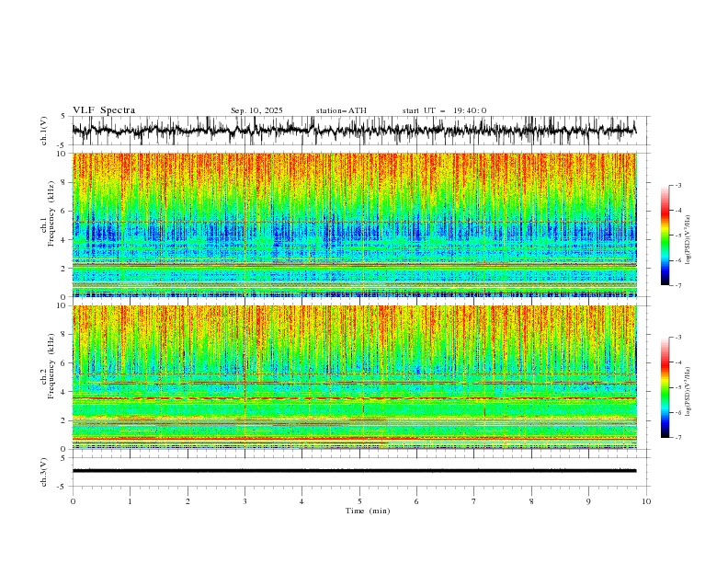Click the ch.2 frequency tick "6"
The height and width of the screenshot is (563, 728).
[65, 363]
